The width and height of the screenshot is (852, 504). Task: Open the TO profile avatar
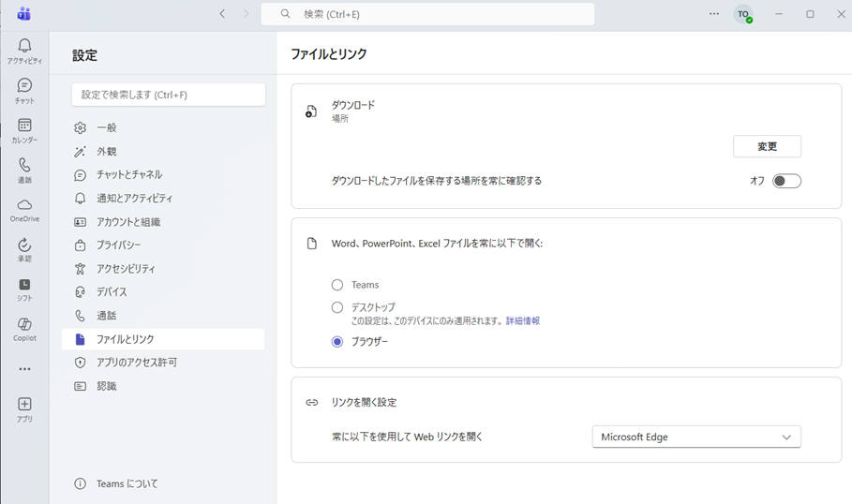743,14
